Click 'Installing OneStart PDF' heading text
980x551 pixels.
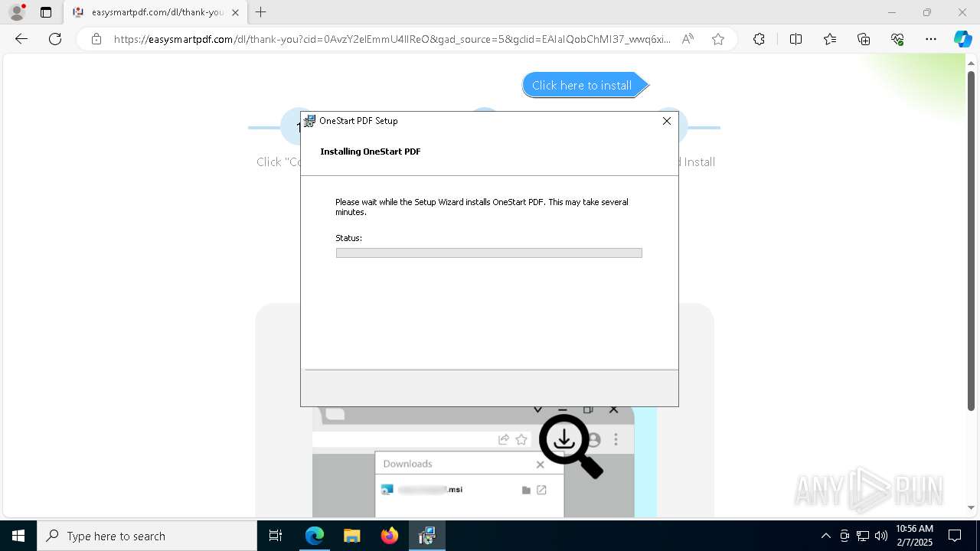(371, 152)
